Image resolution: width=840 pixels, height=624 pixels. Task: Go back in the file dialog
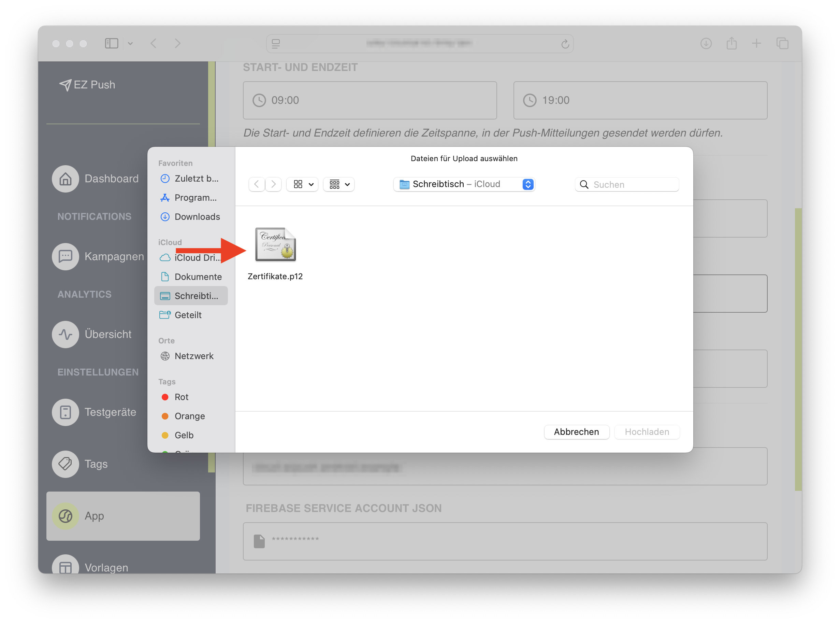click(257, 184)
